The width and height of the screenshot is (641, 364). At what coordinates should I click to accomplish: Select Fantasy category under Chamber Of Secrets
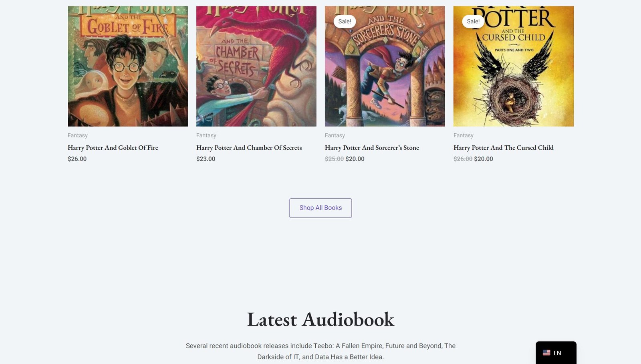coord(206,135)
